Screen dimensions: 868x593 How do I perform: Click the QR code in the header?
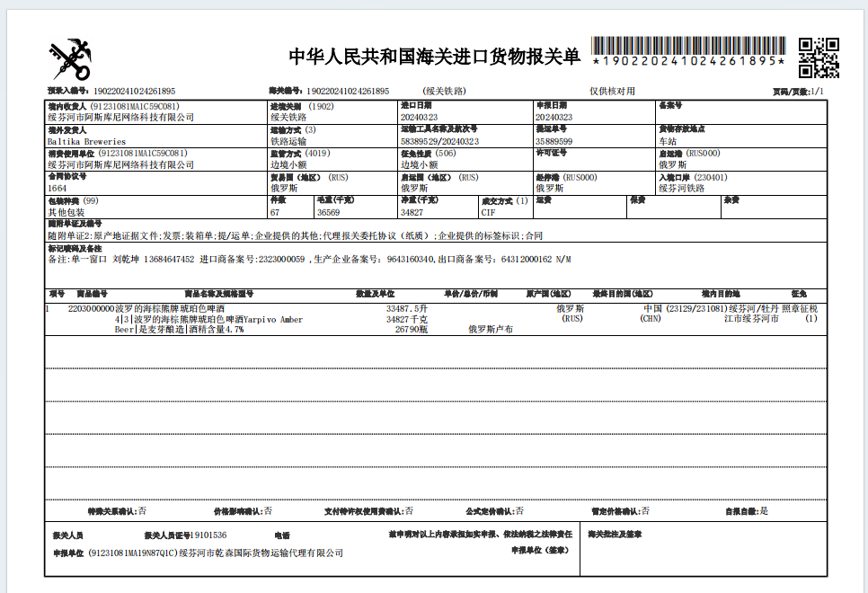coord(819,58)
